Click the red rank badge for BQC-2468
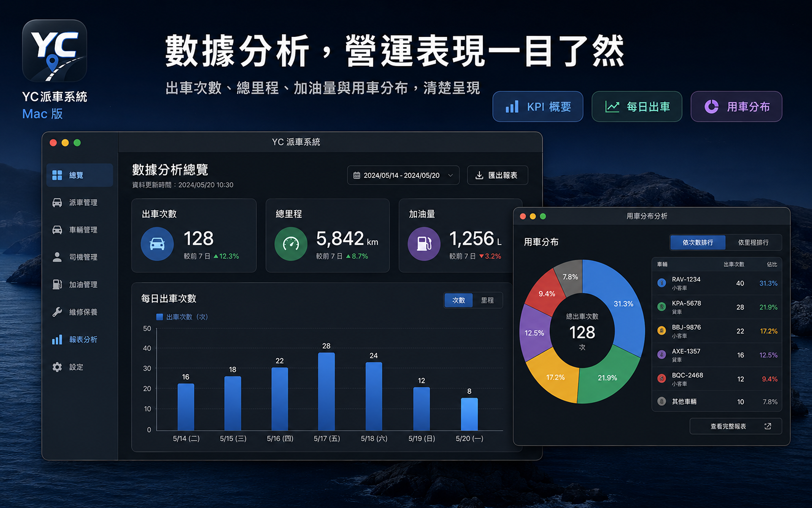 tap(661, 379)
